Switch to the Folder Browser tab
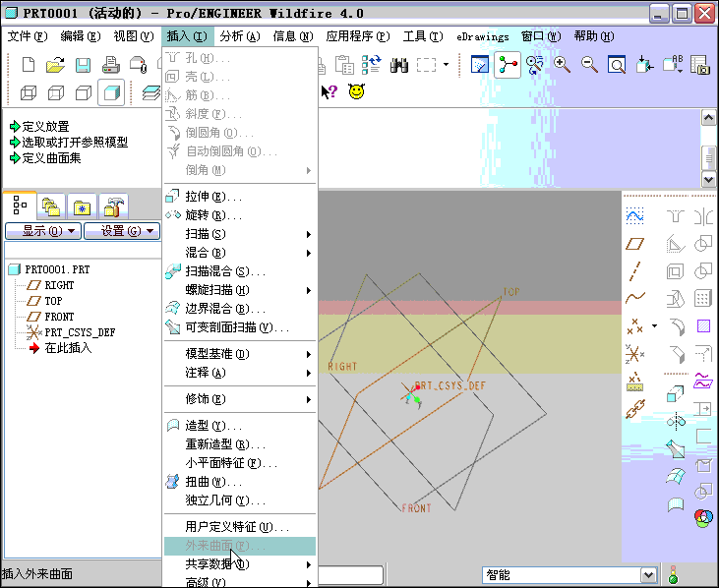Image resolution: width=719 pixels, height=588 pixels. (x=51, y=207)
